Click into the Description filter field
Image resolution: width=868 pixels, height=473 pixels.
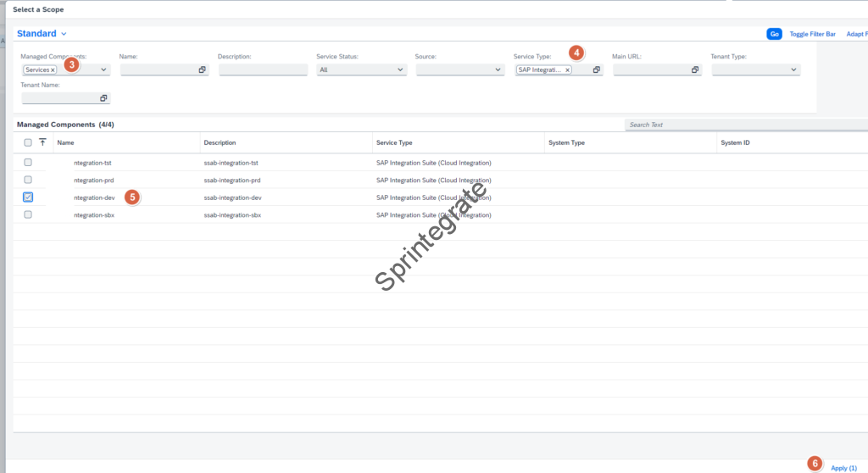(263, 70)
